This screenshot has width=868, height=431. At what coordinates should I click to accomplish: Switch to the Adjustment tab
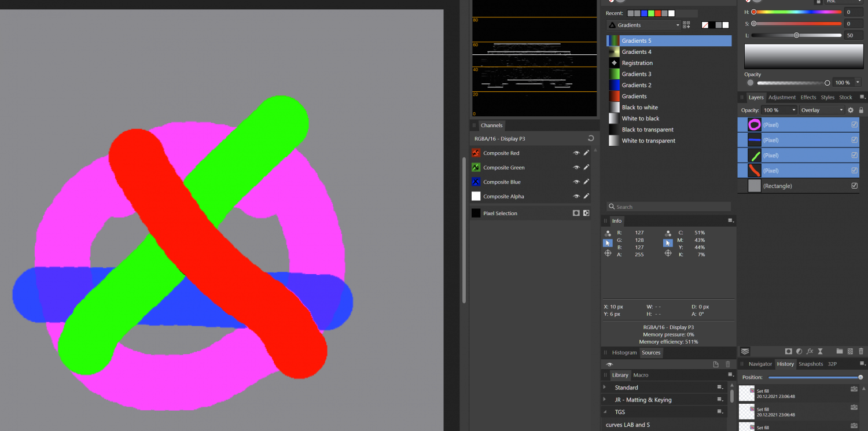pyautogui.click(x=782, y=97)
